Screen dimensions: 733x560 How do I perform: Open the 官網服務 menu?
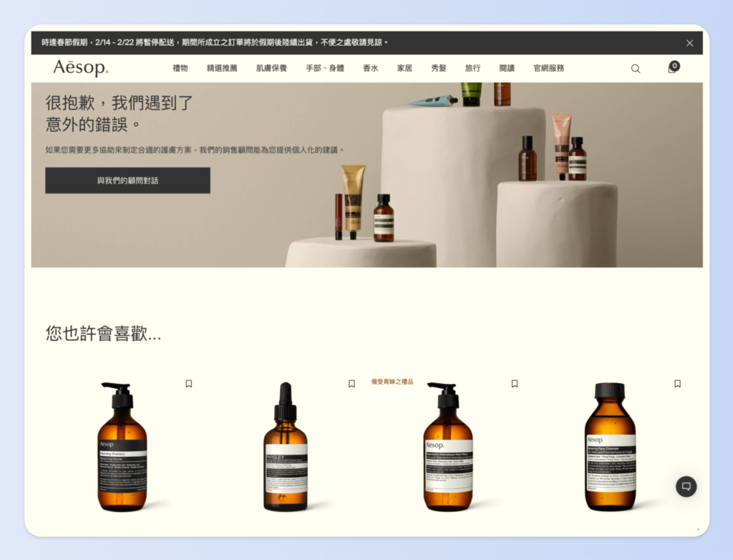coord(549,68)
